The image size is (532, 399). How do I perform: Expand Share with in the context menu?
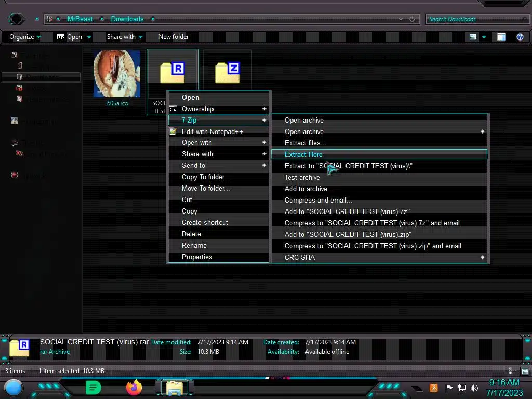219,154
